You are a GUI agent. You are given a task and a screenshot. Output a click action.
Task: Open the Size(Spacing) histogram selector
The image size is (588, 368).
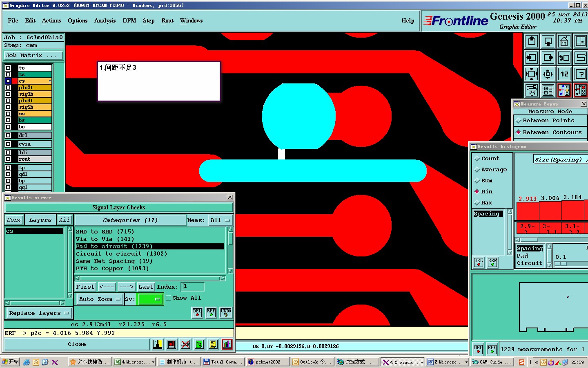coord(560,159)
